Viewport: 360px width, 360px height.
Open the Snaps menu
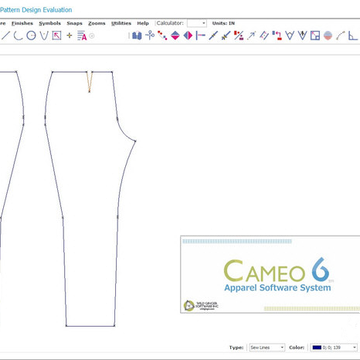tap(74, 23)
